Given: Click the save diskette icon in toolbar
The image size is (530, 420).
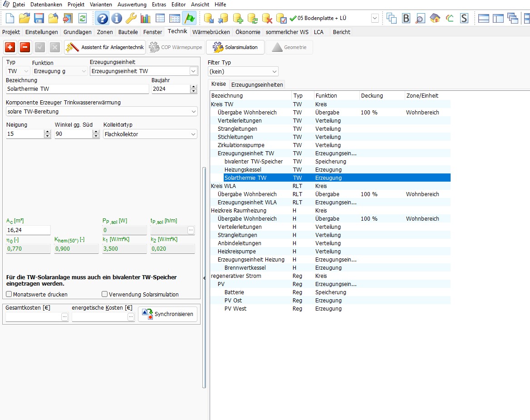Looking at the screenshot, I should coord(39,18).
